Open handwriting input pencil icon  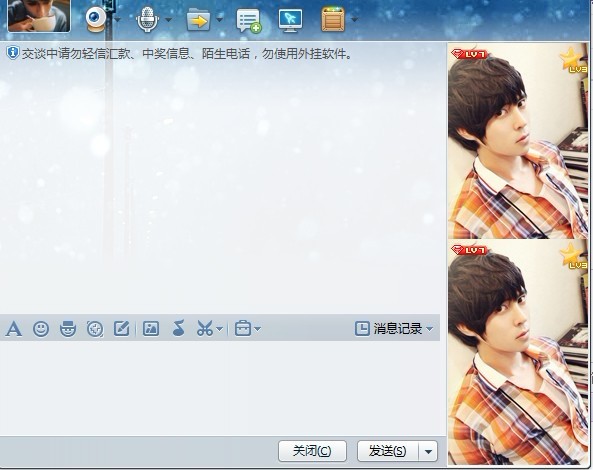[x=122, y=329]
